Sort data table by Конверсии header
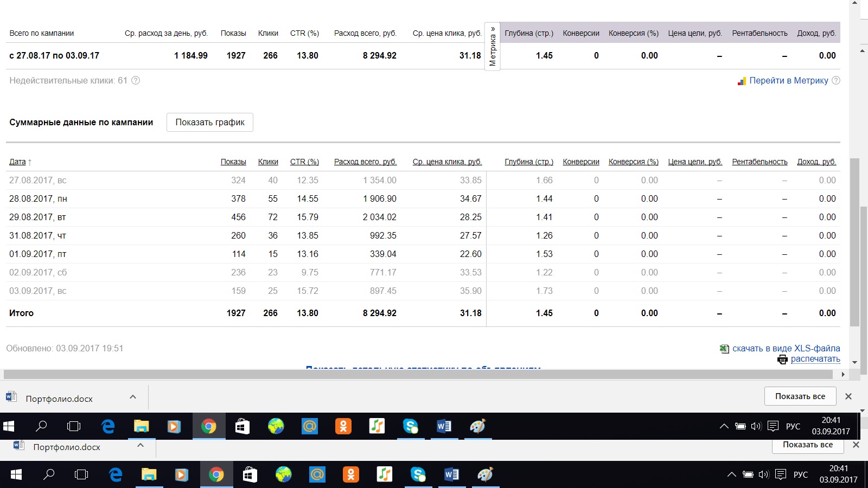The width and height of the screenshot is (868, 488). [x=581, y=162]
